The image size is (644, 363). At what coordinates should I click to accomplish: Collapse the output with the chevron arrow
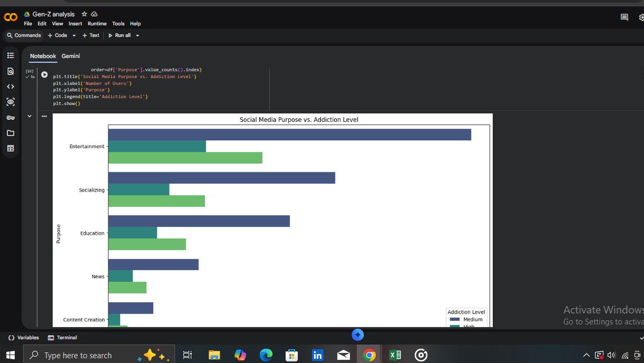pyautogui.click(x=30, y=116)
